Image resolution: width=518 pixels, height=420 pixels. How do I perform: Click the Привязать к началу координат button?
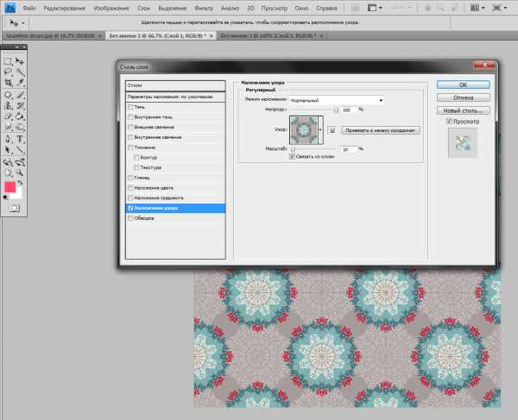381,130
